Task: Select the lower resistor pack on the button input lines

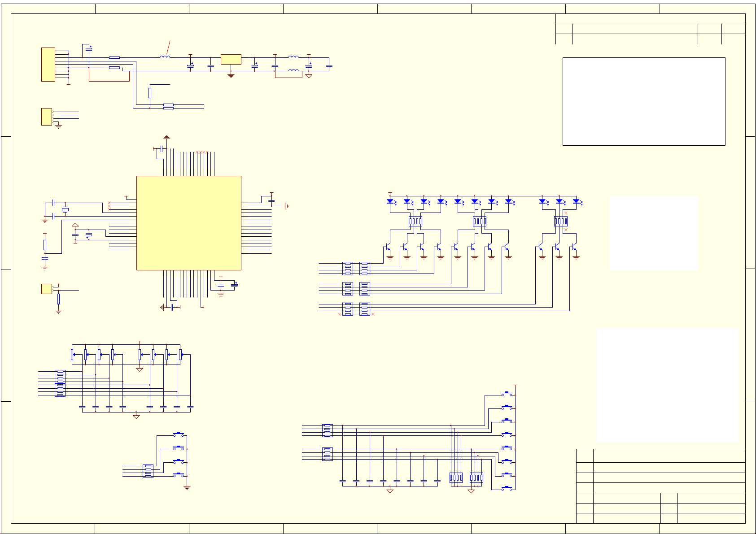Action: [328, 454]
